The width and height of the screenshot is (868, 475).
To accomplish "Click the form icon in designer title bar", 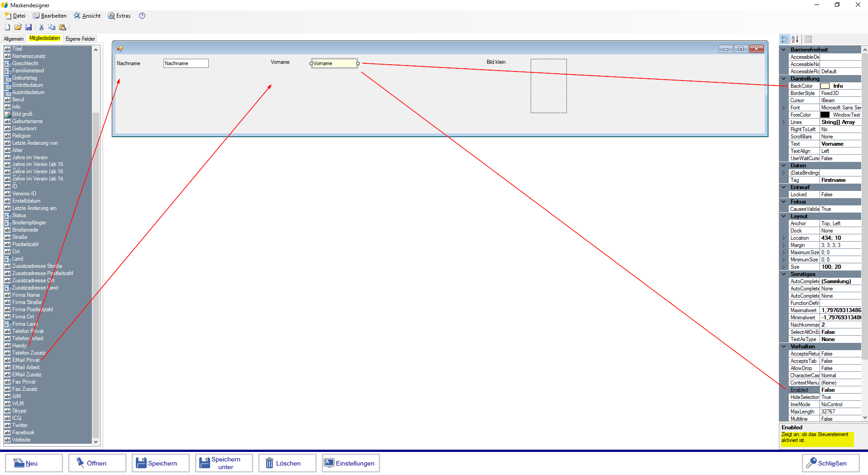I will coord(120,49).
